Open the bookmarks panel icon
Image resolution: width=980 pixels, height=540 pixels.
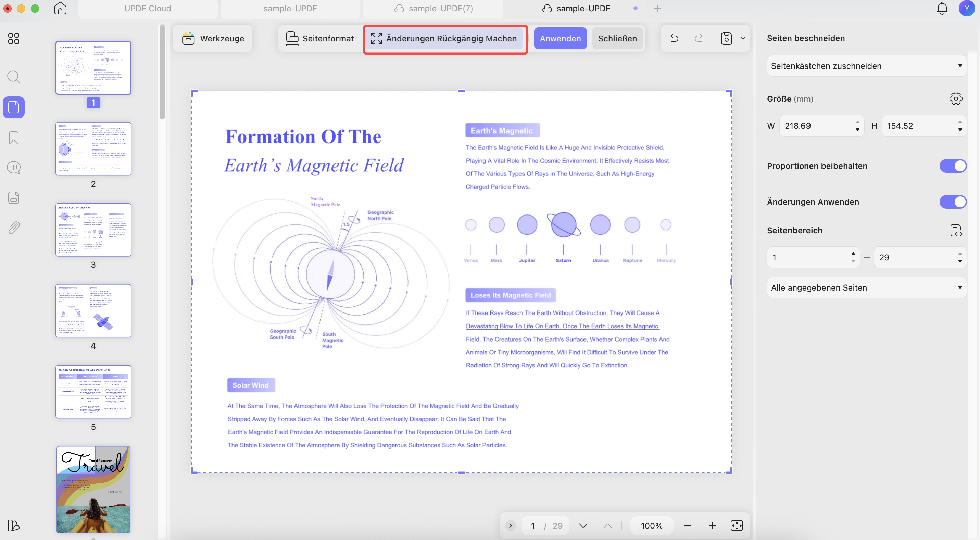pyautogui.click(x=14, y=137)
